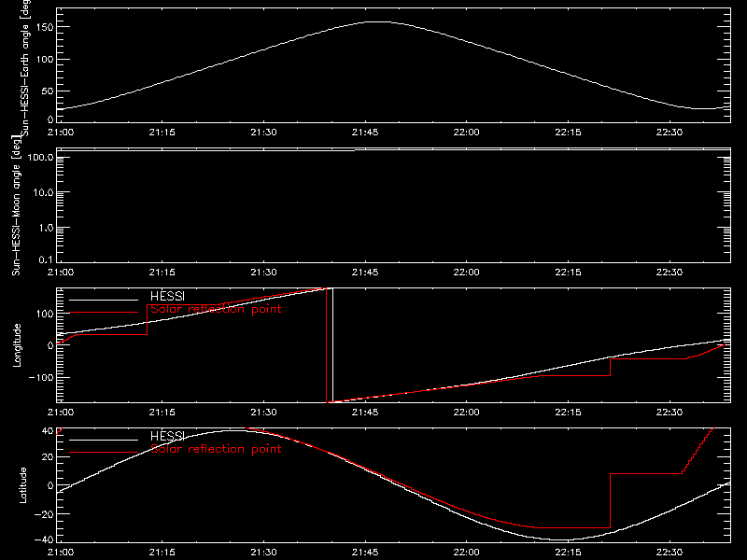
Task: Click 21:30 time label under Moon angle plot
Action: click(x=263, y=273)
